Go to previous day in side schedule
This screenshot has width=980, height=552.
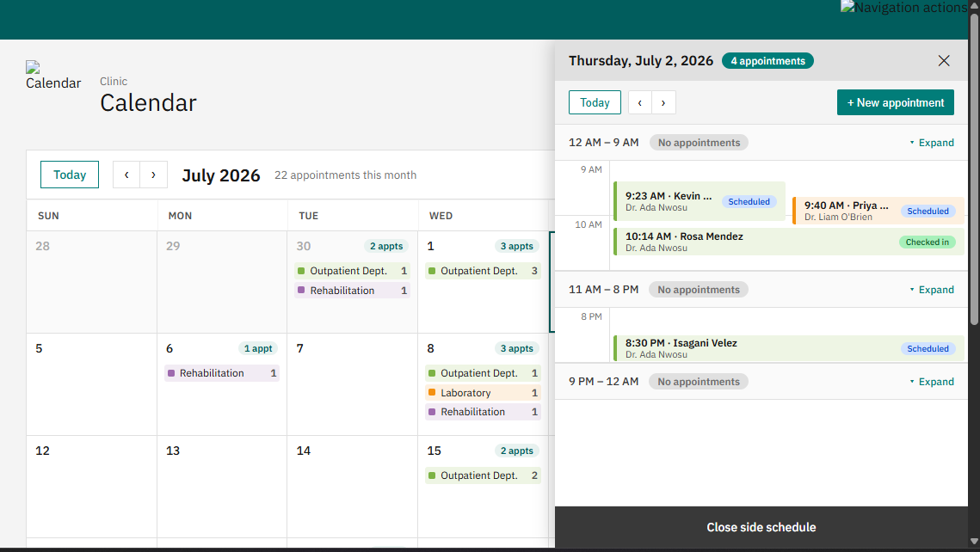pos(640,102)
